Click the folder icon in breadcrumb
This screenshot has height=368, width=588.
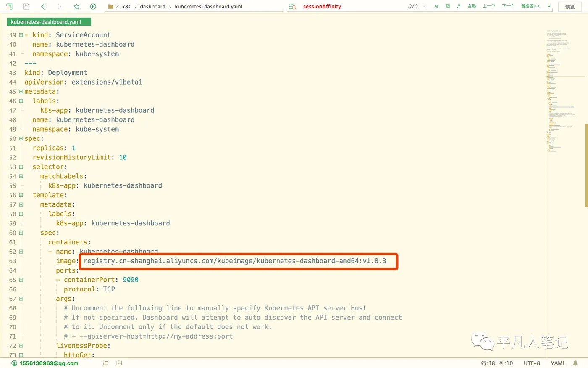coord(111,6)
